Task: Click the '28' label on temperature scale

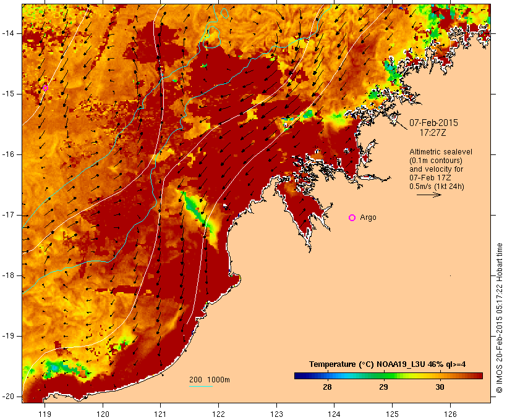Action: coord(327,387)
